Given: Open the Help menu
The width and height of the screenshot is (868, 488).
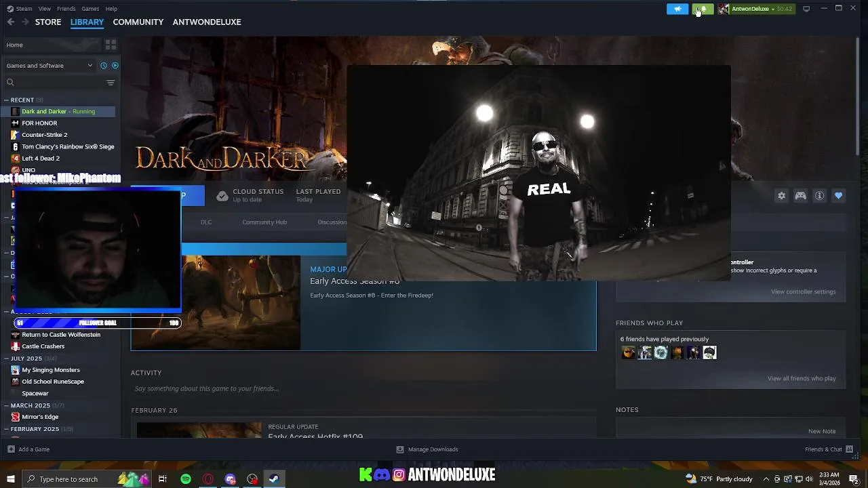Looking at the screenshot, I should (111, 9).
